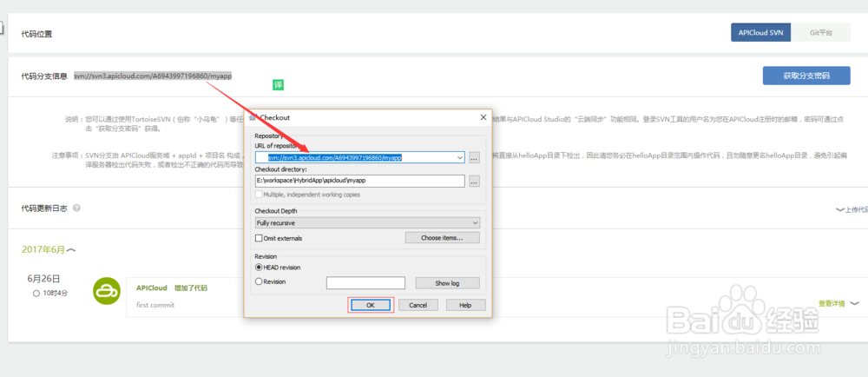868x377 pixels.
Task: Click the APICloud author name link
Action: (152, 288)
